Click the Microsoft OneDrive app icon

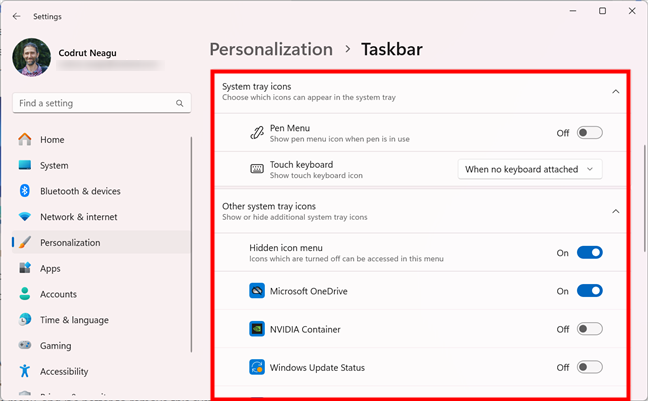pyautogui.click(x=257, y=291)
